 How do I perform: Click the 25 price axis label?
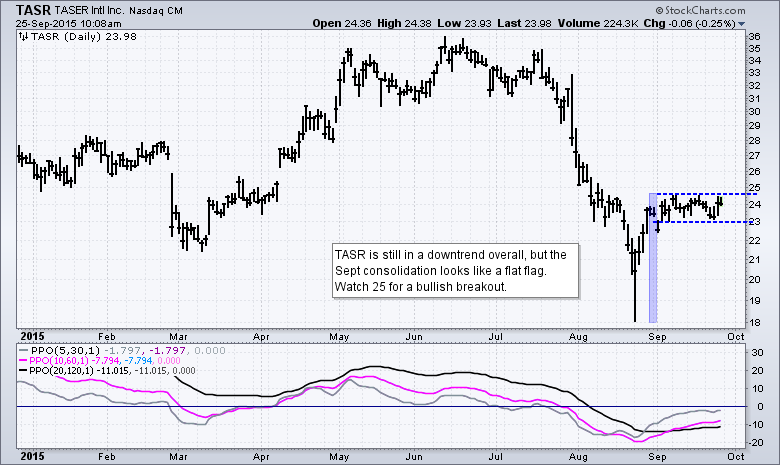755,187
